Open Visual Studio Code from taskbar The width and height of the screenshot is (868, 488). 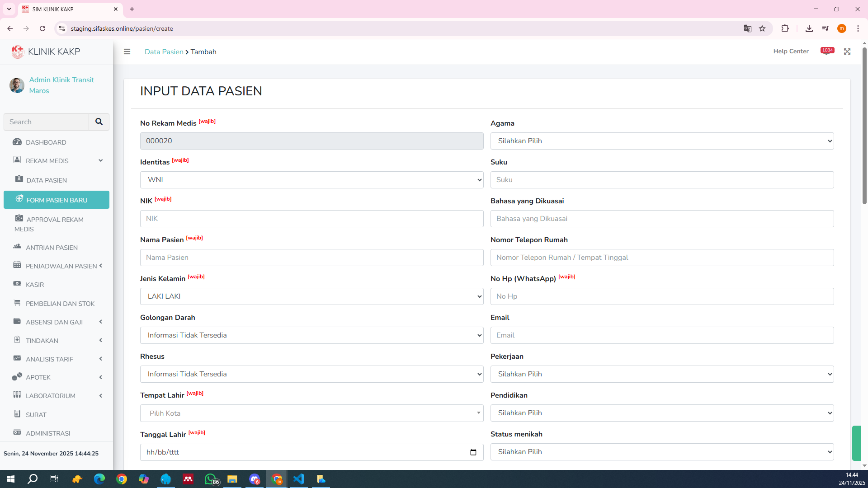(299, 479)
